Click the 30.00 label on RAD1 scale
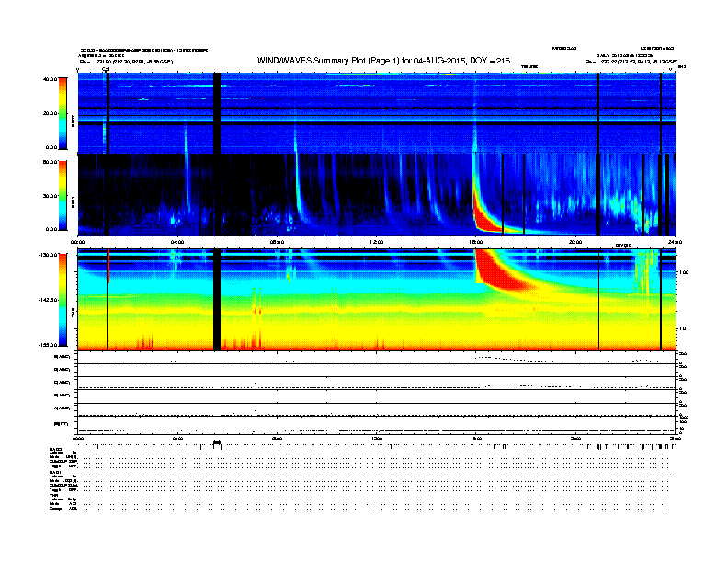The width and height of the screenshot is (728, 563). 51,196
